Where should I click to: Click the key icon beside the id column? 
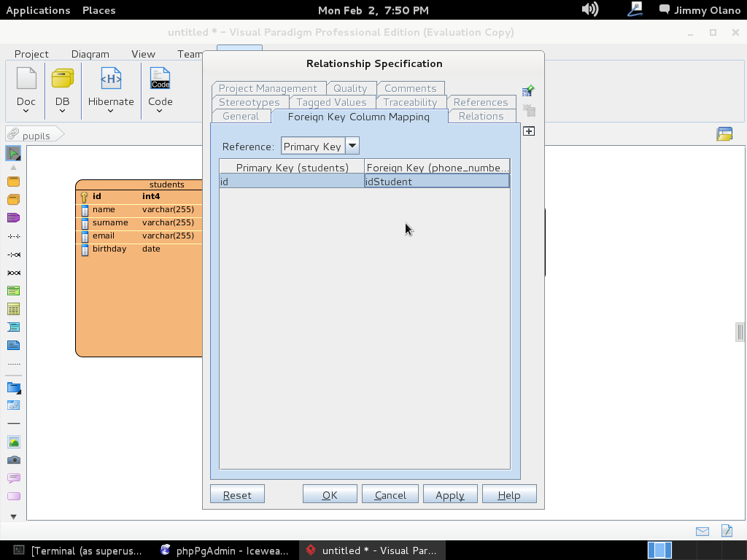(x=85, y=197)
